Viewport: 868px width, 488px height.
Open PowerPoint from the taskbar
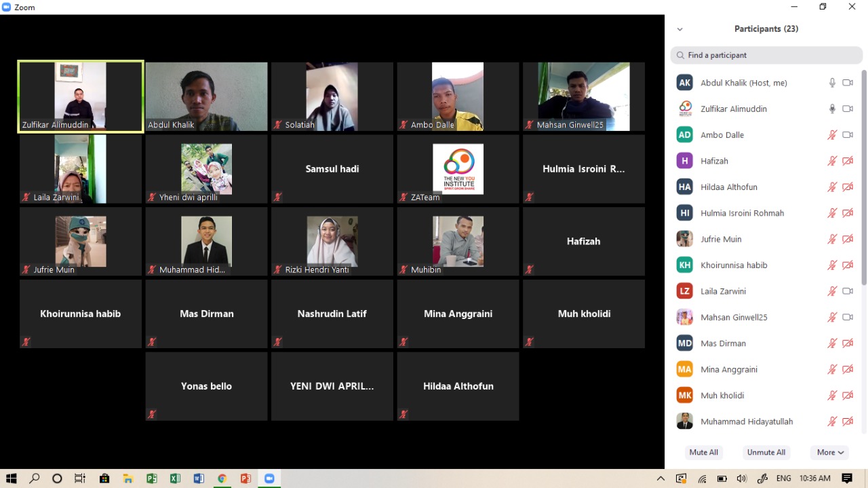(x=245, y=478)
